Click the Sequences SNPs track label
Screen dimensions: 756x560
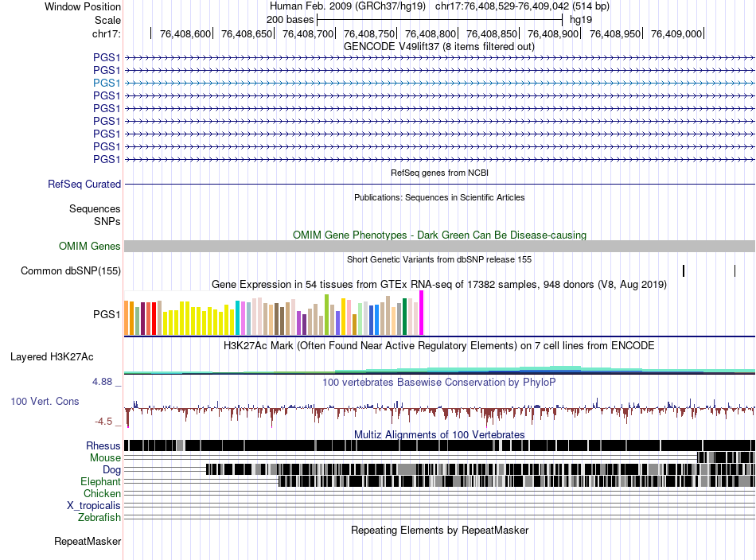(95, 215)
